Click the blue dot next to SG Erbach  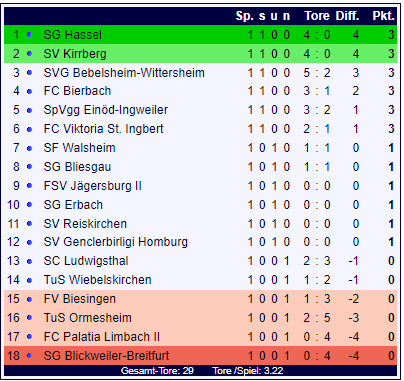pyautogui.click(x=29, y=205)
